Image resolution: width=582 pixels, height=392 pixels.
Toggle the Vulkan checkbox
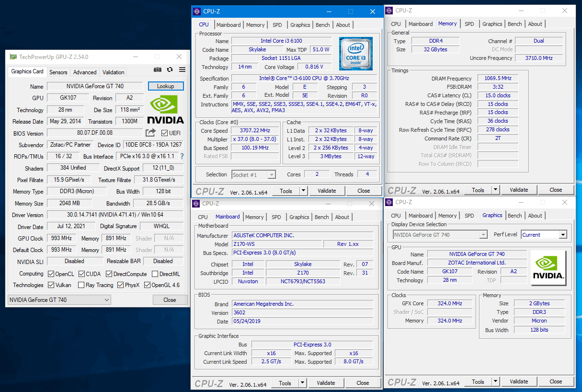[51, 285]
